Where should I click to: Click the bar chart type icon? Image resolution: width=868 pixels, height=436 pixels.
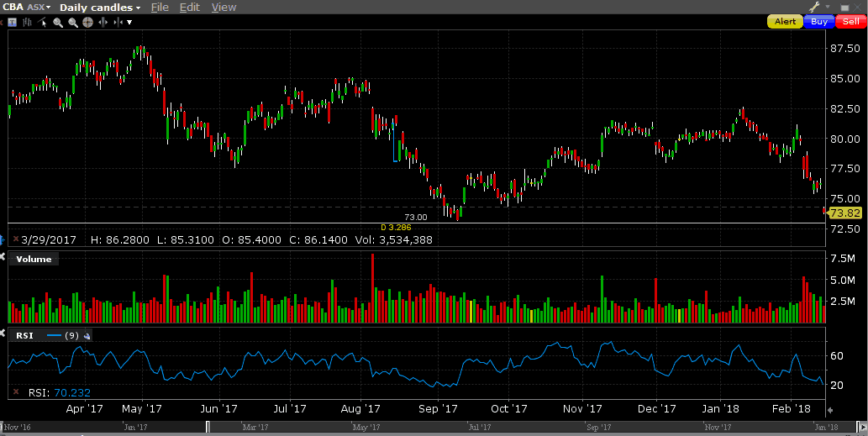coord(27,22)
